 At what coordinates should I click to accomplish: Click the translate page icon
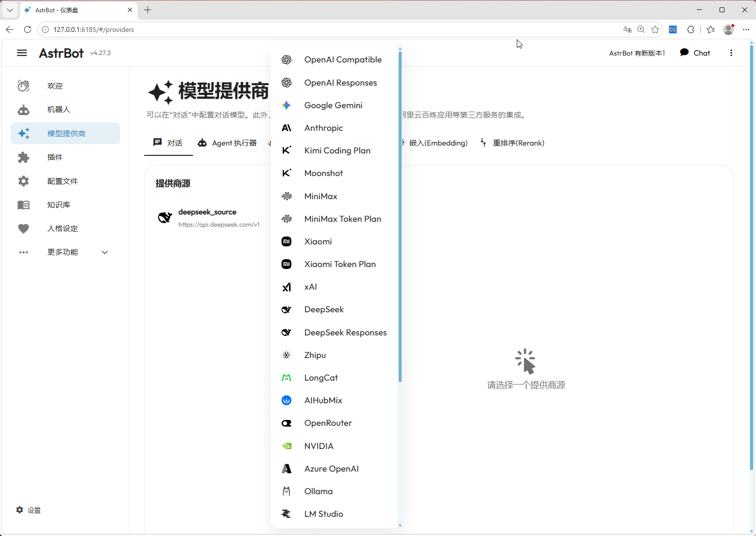point(627,30)
